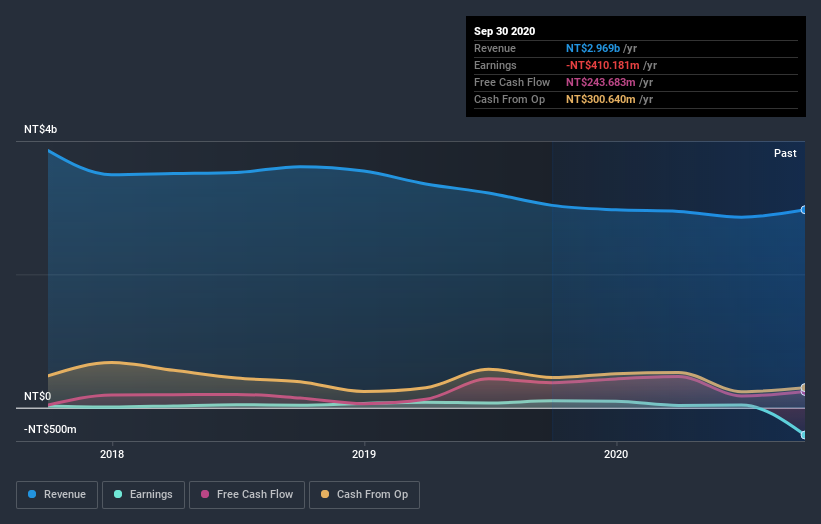
Task: Click the Cash From Op endpoint marker
Action: (x=804, y=388)
